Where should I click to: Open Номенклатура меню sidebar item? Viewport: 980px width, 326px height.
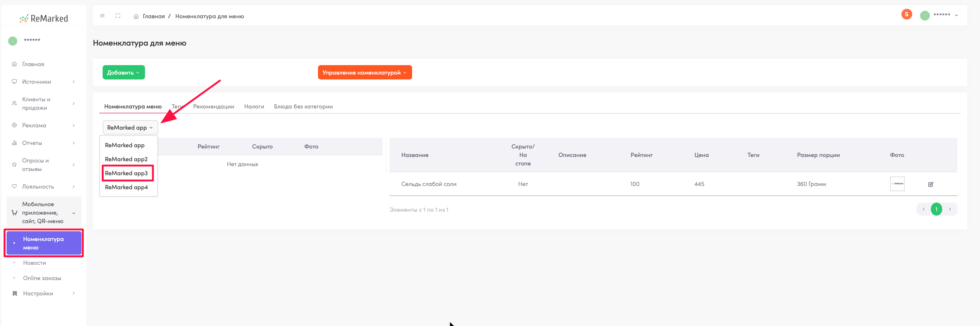[44, 243]
